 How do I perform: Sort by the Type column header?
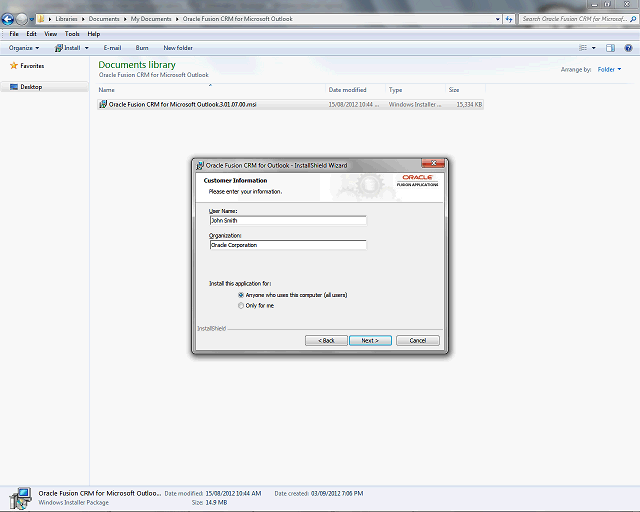[415, 90]
